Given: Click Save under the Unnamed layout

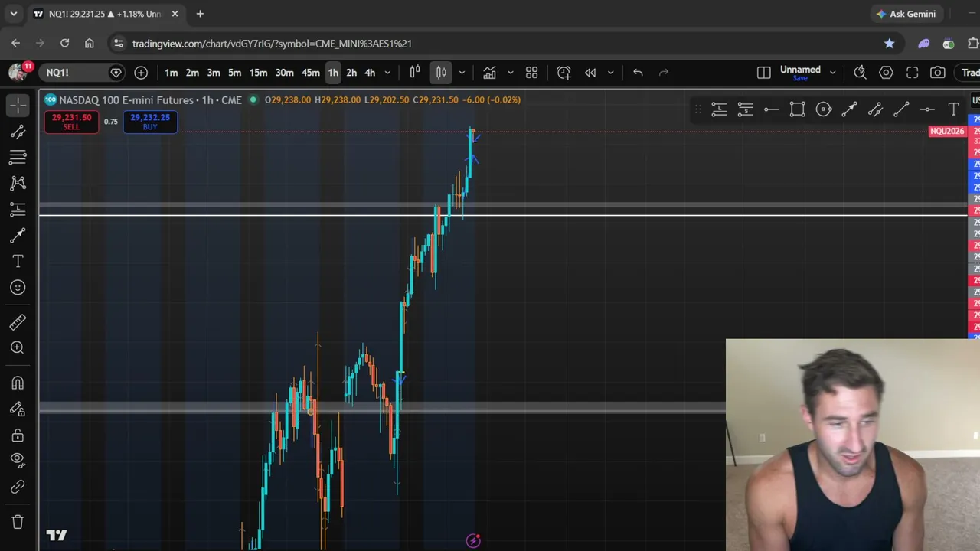Looking at the screenshot, I should pyautogui.click(x=800, y=78).
